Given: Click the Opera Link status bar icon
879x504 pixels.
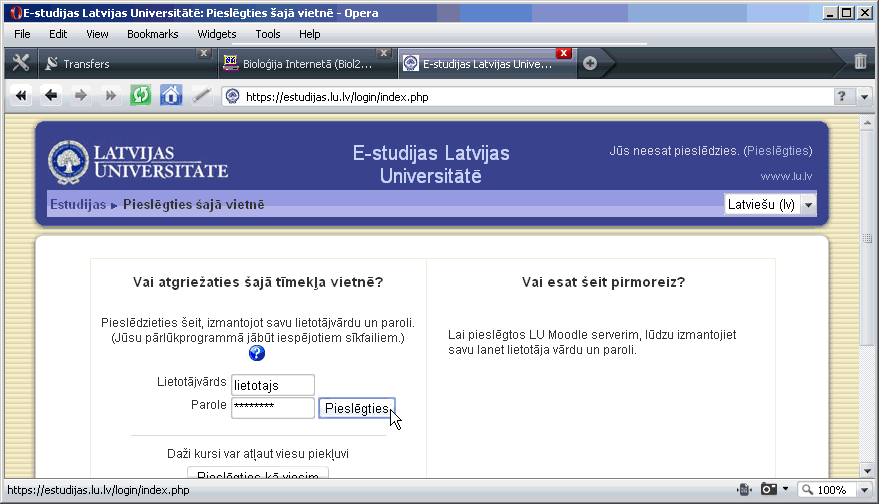Looking at the screenshot, I should [x=744, y=490].
